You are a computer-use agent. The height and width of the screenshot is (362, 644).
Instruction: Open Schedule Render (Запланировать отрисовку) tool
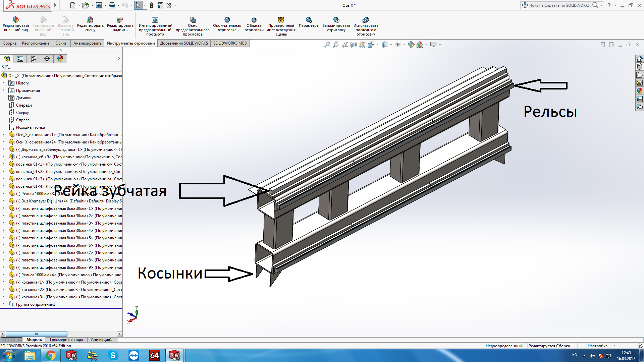tap(336, 20)
